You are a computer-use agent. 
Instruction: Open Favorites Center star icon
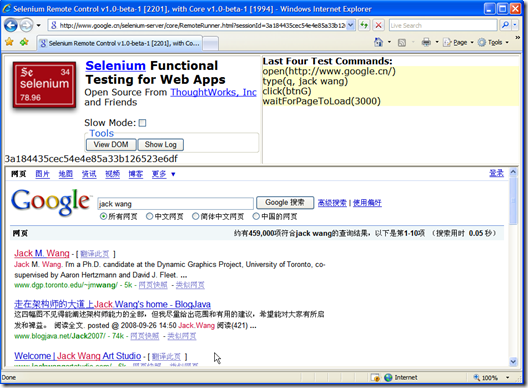tap(9, 42)
